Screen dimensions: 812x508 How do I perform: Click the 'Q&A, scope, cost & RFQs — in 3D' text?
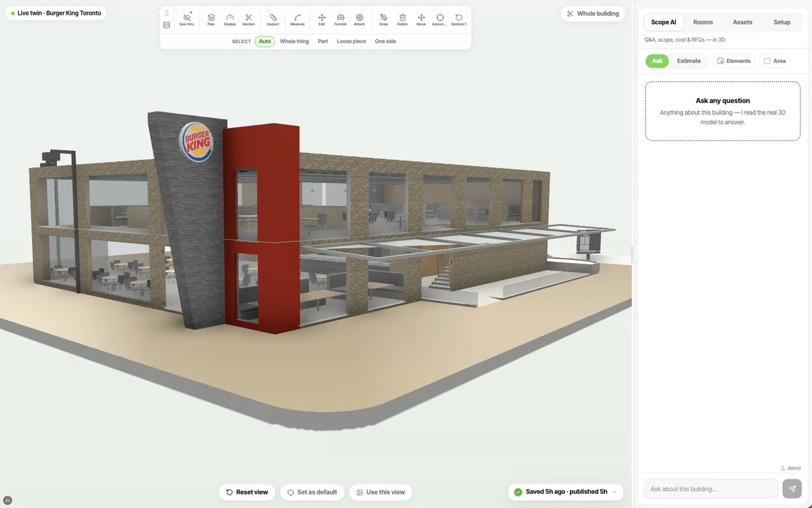tap(685, 40)
